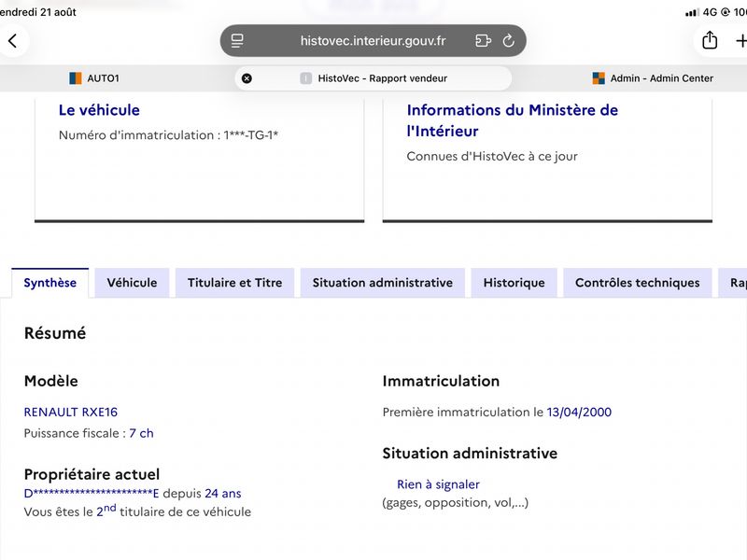Click the Informations du Ministère de l'Intérieur heading

pos(512,120)
